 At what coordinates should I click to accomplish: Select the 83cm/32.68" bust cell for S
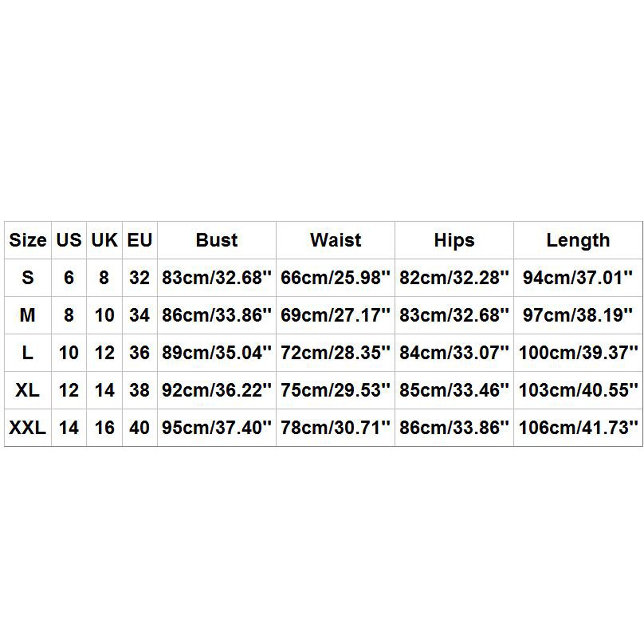coord(217,278)
